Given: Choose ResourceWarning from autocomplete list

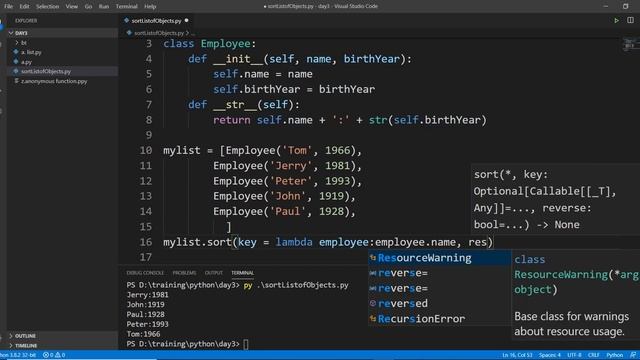Looking at the screenshot, I should 440,258.
